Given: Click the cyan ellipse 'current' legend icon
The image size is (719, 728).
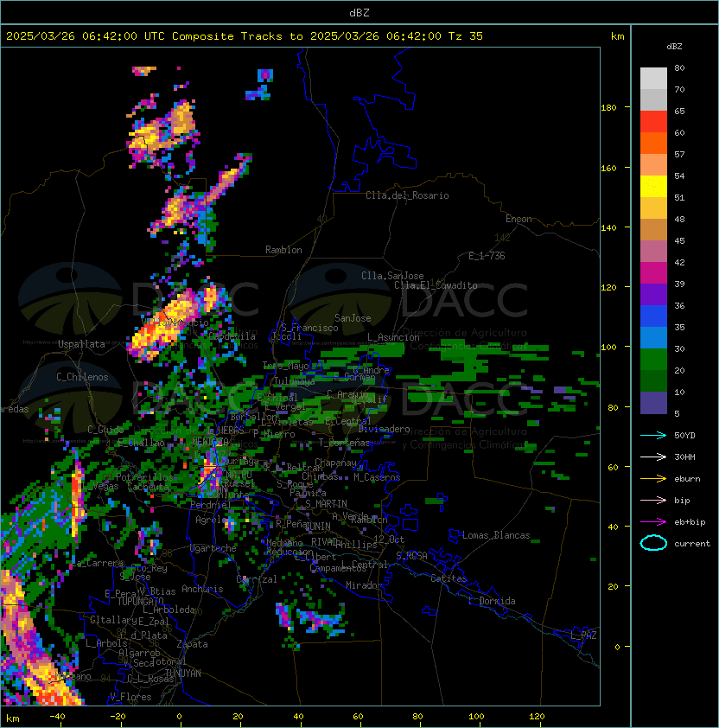Looking at the screenshot, I should click(x=653, y=543).
